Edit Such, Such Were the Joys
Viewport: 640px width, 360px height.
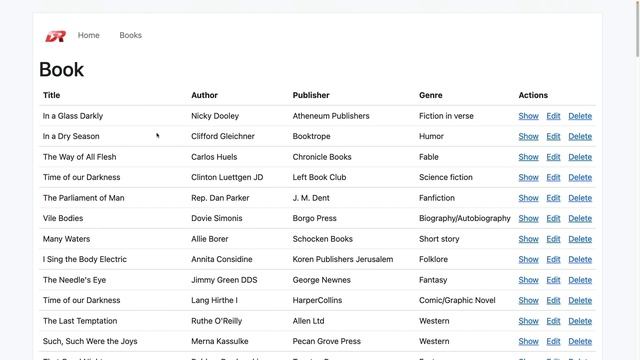pyautogui.click(x=553, y=341)
